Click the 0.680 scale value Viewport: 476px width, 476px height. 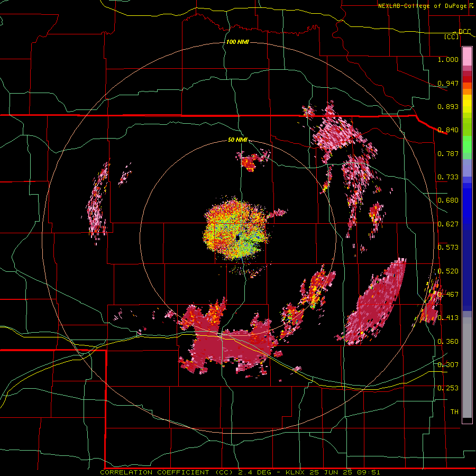448,200
